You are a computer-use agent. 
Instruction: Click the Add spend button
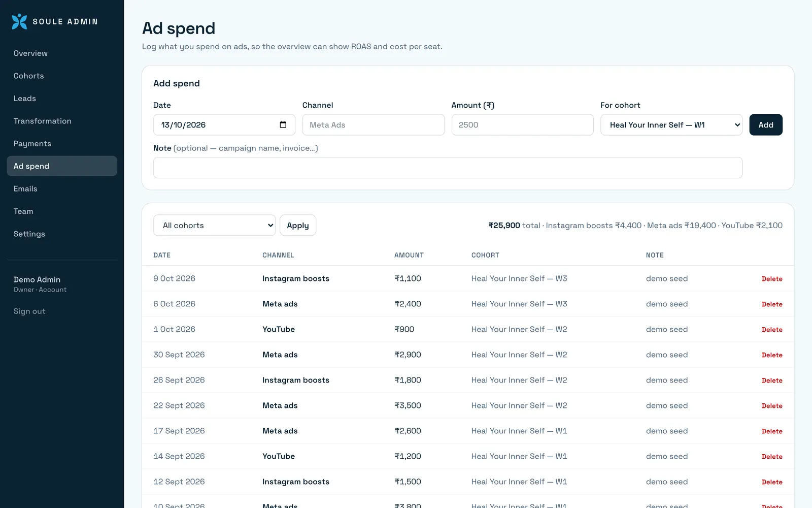coord(766,125)
